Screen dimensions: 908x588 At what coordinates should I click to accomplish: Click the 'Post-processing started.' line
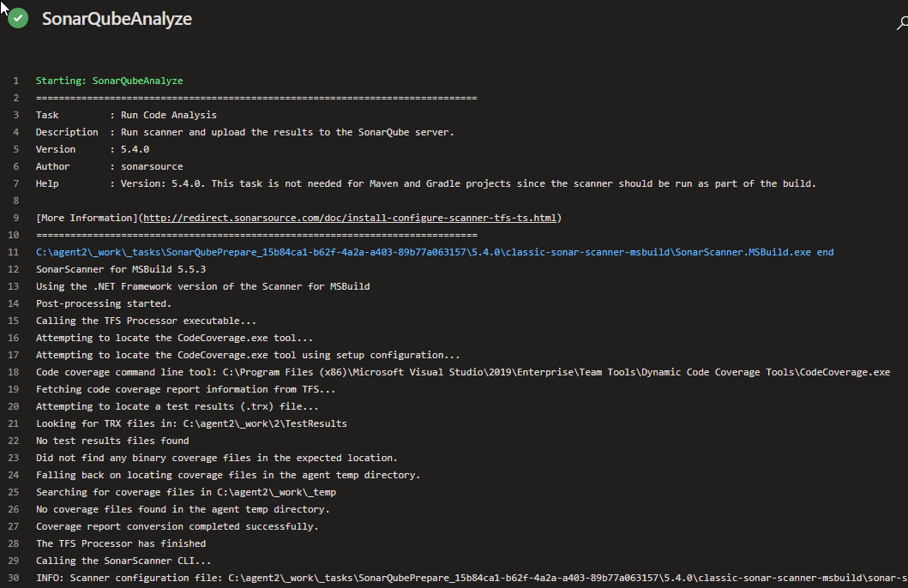click(x=104, y=303)
